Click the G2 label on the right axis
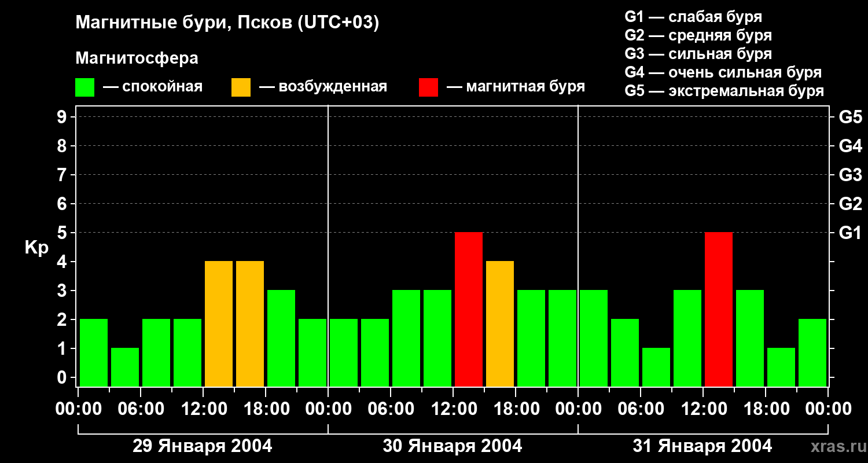This screenshot has width=868, height=463. click(x=850, y=204)
